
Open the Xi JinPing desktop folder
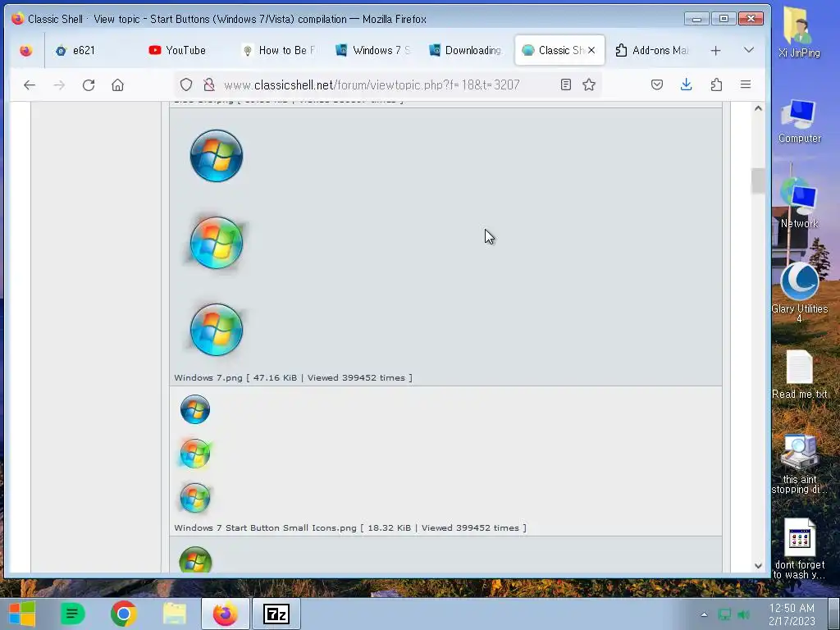tap(799, 32)
